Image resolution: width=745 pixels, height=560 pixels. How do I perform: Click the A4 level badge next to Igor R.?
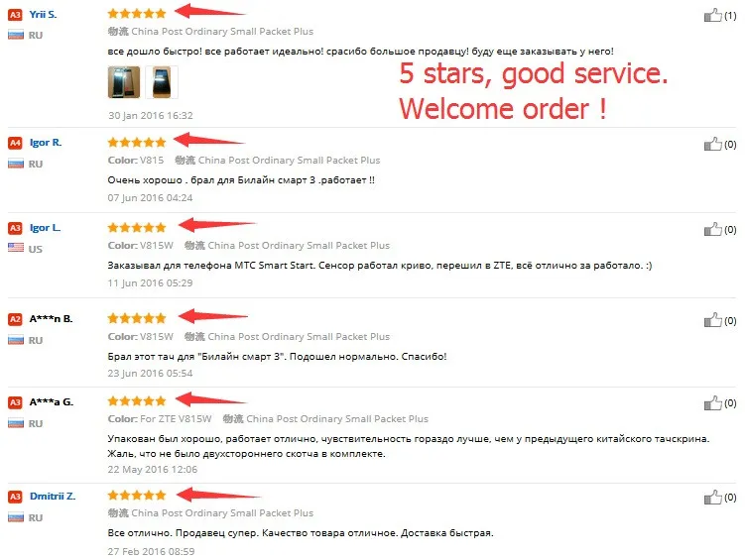pos(15,143)
